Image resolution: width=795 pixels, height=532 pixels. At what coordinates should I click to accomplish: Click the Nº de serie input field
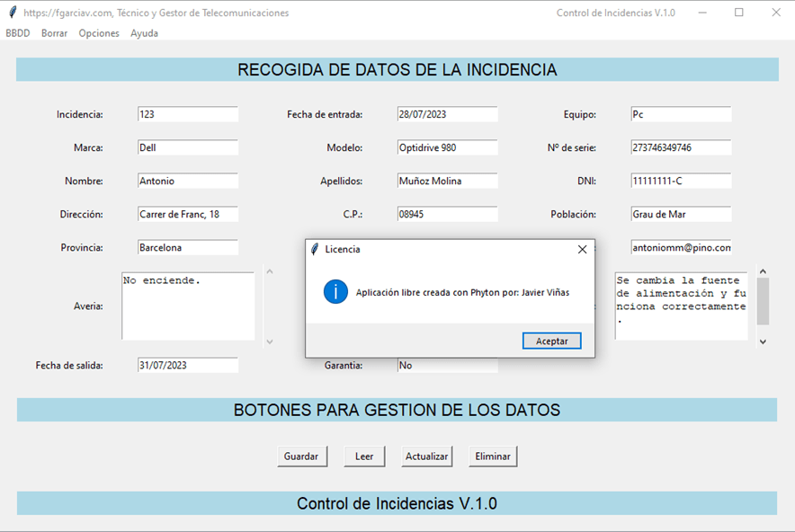681,147
